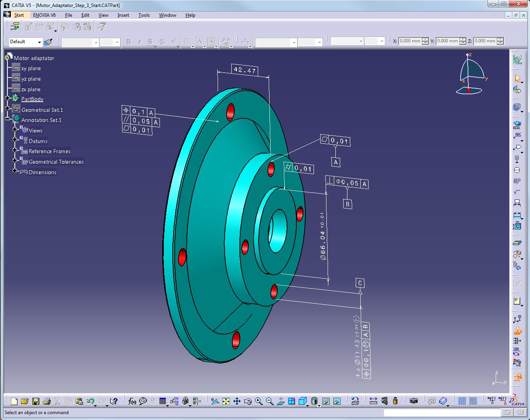Viewport: 530px width, 420px height.
Task: Launch Fly mode with the airplane icon
Action: coord(215,401)
